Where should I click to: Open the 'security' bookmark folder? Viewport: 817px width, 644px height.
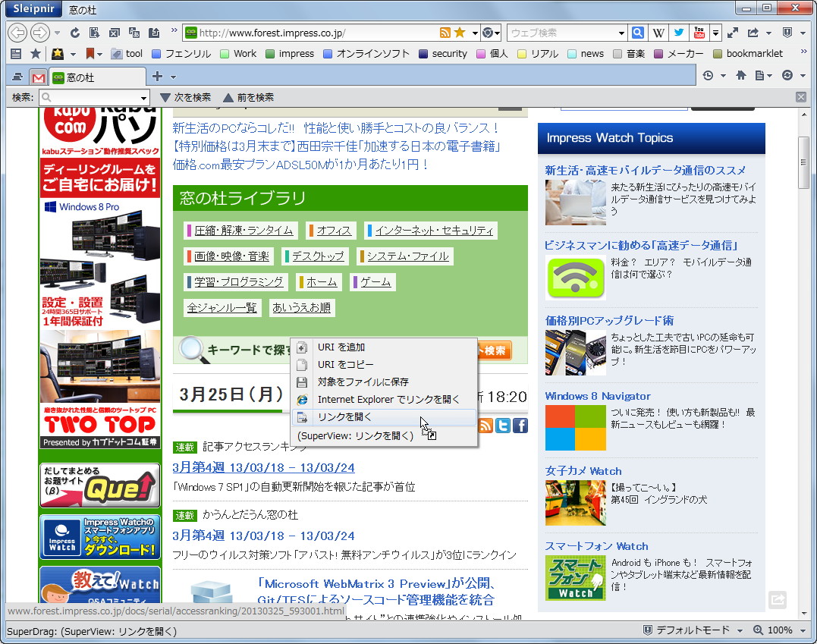click(444, 54)
